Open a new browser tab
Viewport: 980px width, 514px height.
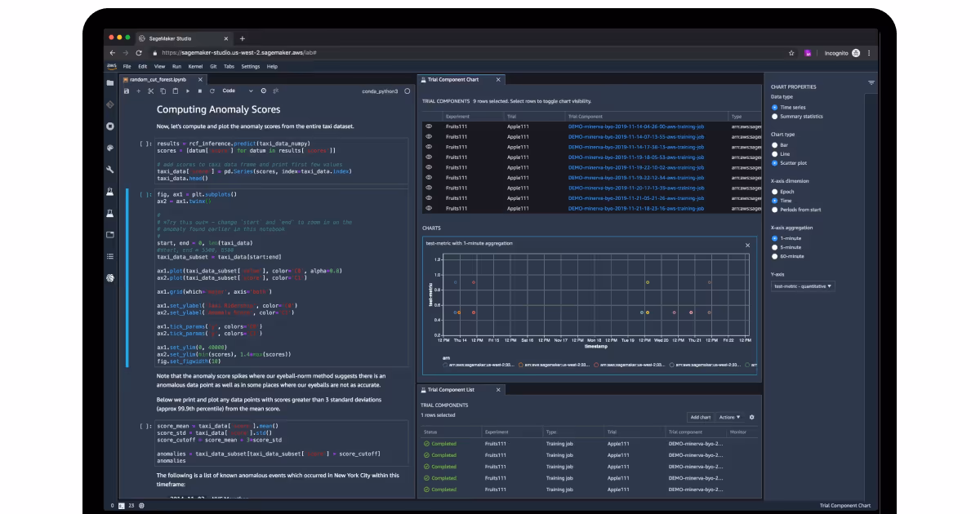point(242,38)
